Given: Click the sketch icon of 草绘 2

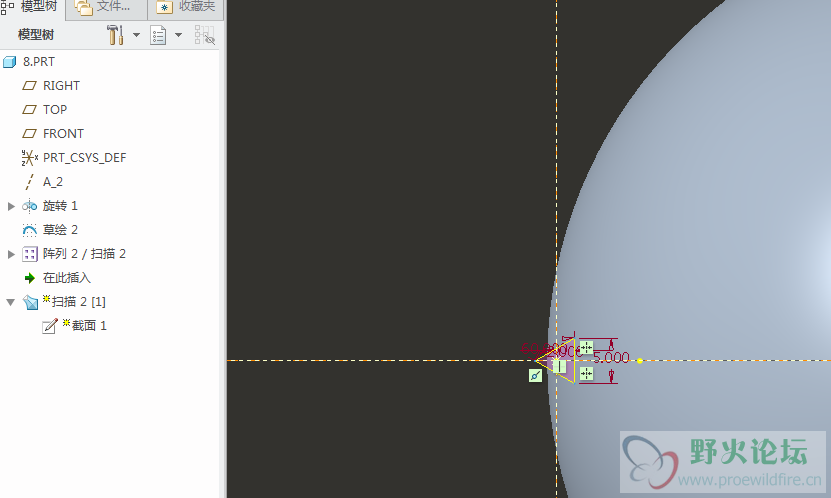Looking at the screenshot, I should 30,230.
